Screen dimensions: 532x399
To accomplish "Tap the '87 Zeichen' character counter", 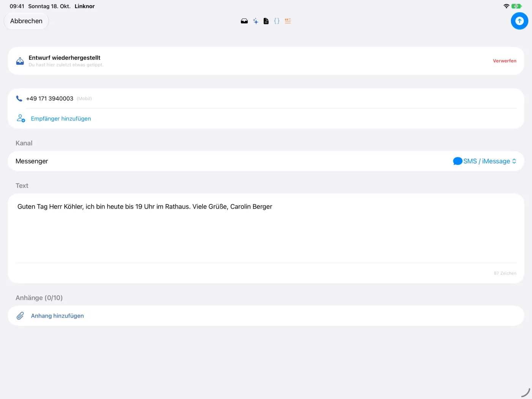I will pyautogui.click(x=505, y=273).
